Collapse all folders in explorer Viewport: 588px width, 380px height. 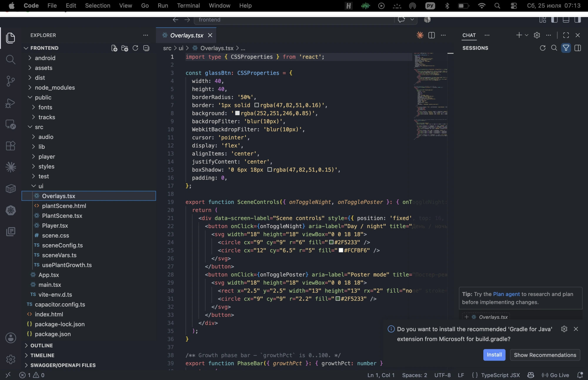146,48
